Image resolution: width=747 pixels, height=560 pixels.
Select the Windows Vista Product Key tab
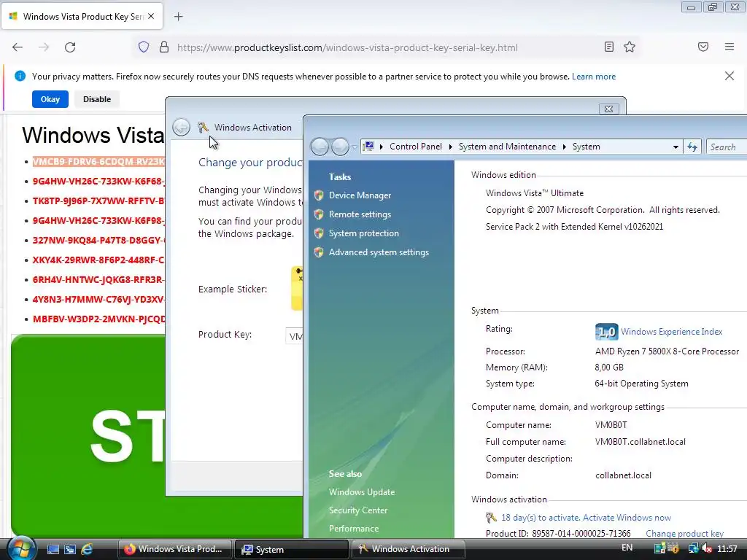pos(82,17)
